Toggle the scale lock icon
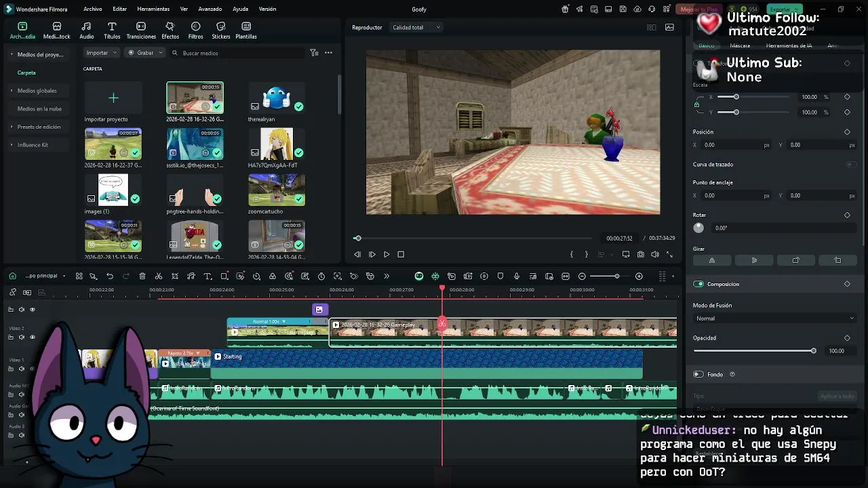Viewport: 868px width, 488px height. click(x=697, y=104)
